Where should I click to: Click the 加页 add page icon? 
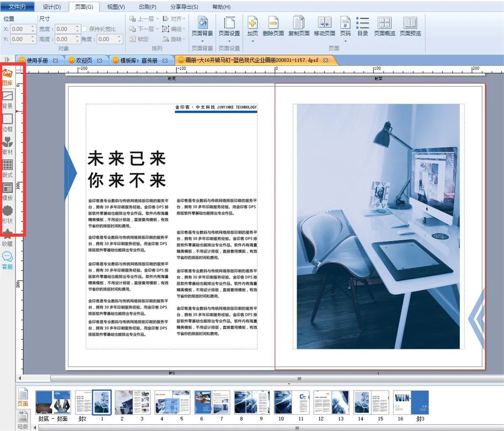(x=252, y=23)
